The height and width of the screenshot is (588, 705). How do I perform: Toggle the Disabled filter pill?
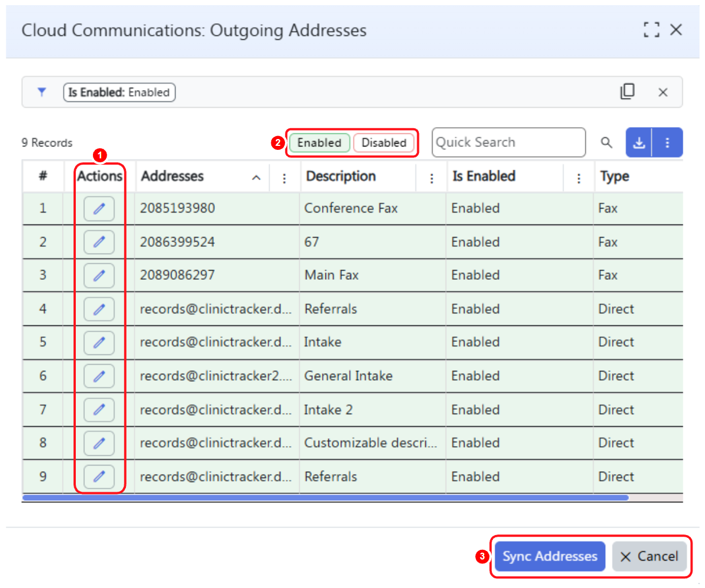(x=384, y=142)
